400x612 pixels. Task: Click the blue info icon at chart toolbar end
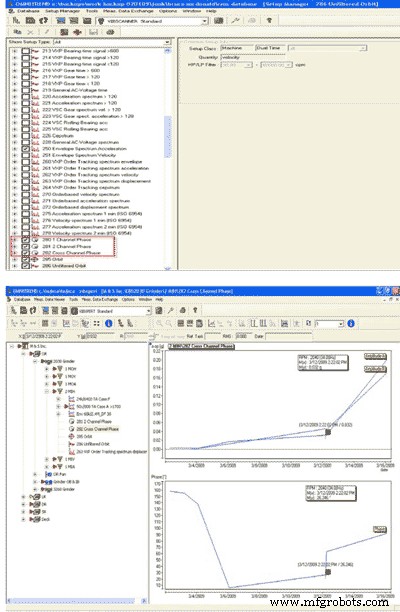tap(351, 323)
